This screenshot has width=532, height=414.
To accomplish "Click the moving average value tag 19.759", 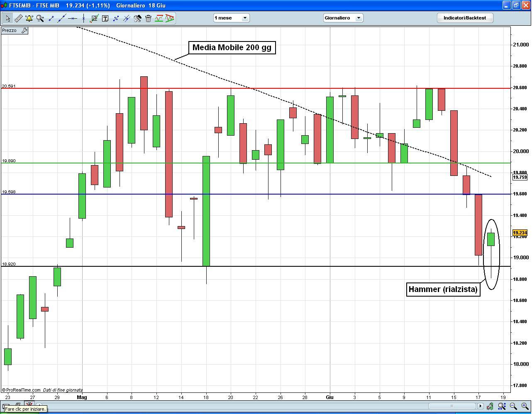I will 520,177.
